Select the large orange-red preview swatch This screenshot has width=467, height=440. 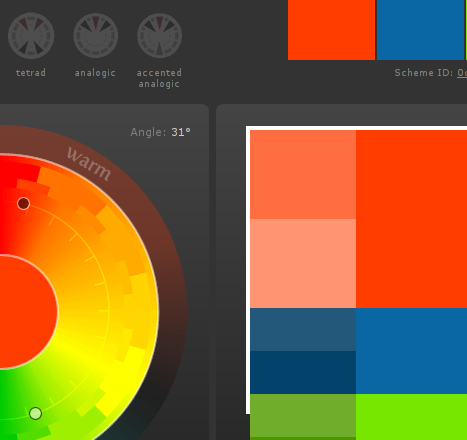[x=411, y=219]
